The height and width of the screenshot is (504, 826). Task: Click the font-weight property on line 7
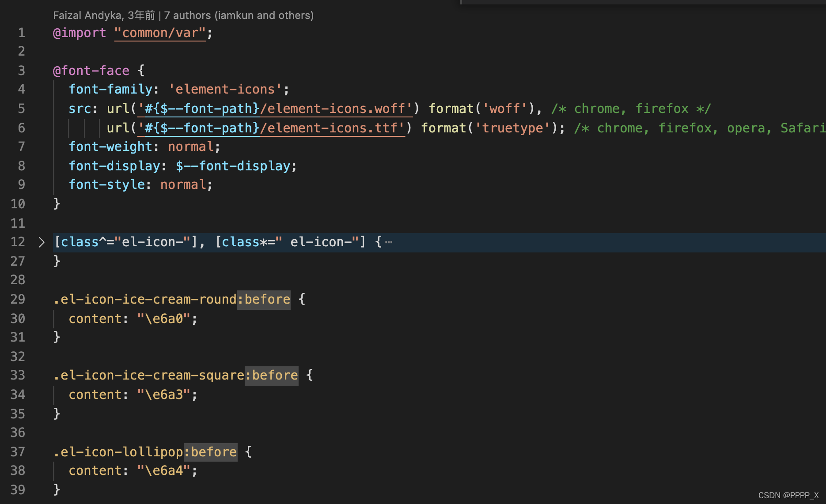pyautogui.click(x=110, y=147)
